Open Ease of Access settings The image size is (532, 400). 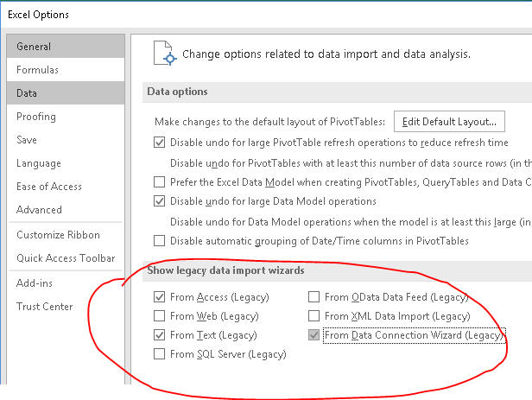click(x=66, y=187)
